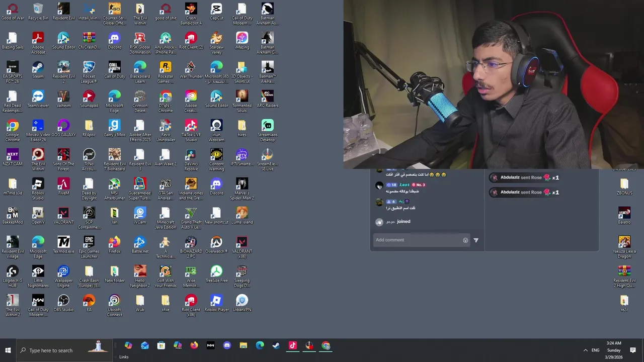Select Sons Of The Forest shortcut

coord(63,160)
